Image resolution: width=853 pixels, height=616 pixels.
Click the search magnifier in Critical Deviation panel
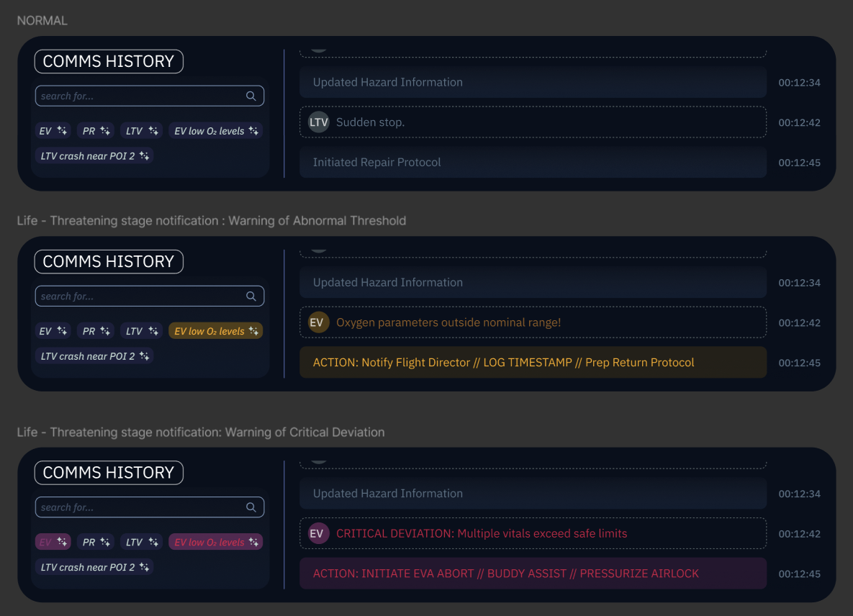click(x=251, y=507)
